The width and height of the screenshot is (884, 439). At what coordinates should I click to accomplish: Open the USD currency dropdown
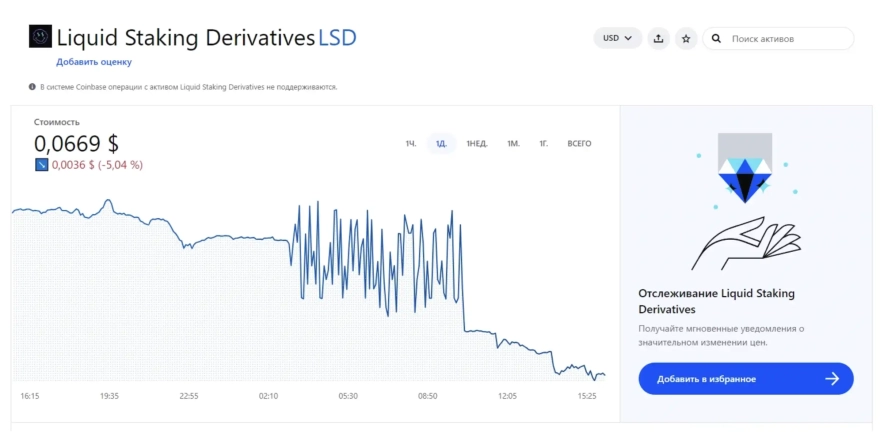point(617,39)
